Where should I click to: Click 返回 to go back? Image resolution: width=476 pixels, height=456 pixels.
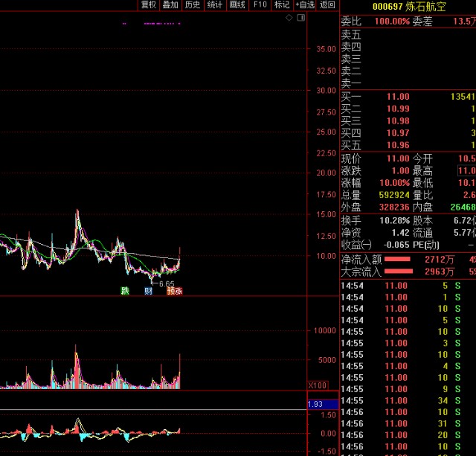328,4
